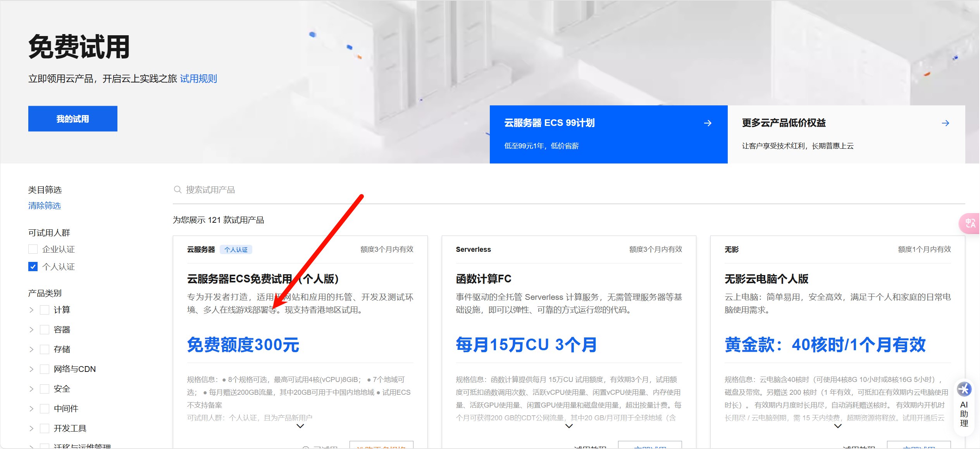980x449 pixels.
Task: Expand 函数计算FC card details chevron
Action: [569, 426]
